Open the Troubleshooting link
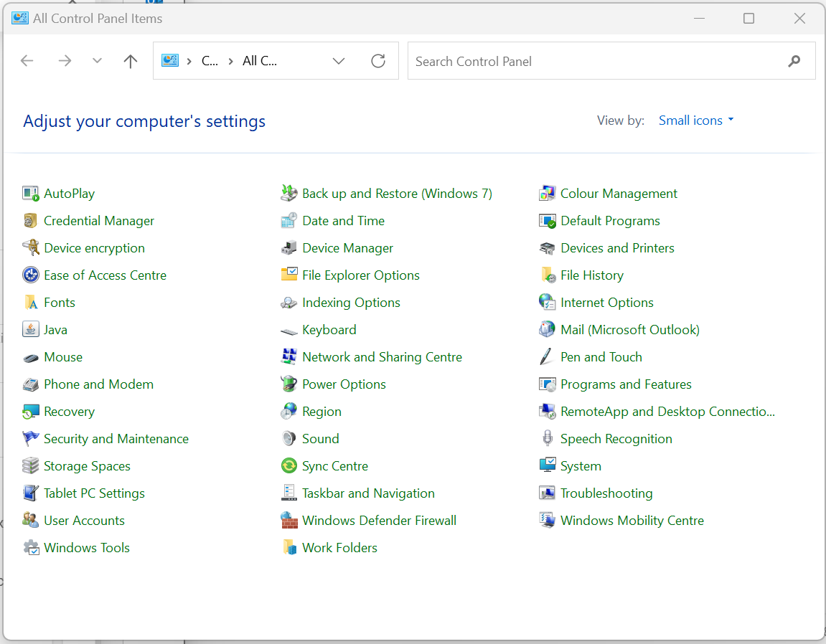Screen dimensions: 826x644 tap(606, 493)
